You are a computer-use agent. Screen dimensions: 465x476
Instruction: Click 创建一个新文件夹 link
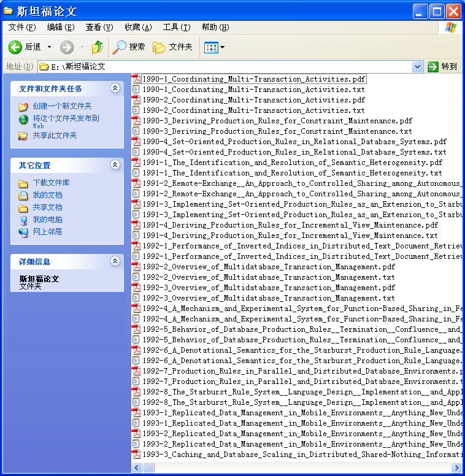[62, 106]
